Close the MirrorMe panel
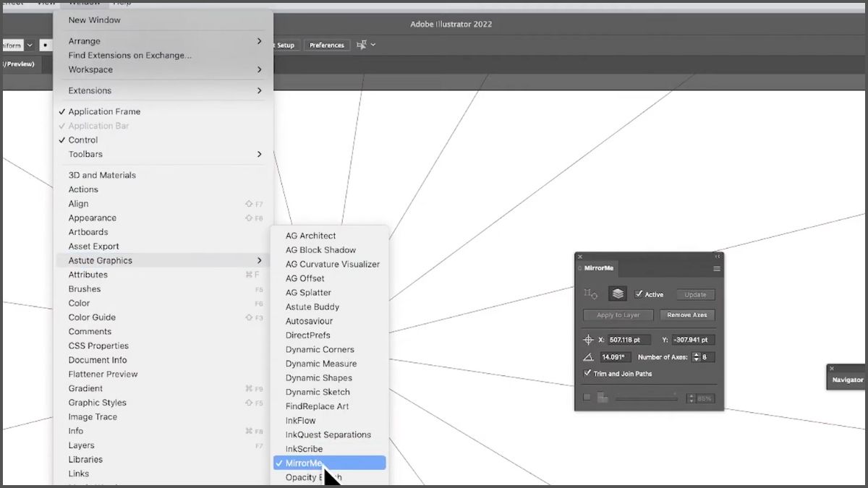 (580, 257)
